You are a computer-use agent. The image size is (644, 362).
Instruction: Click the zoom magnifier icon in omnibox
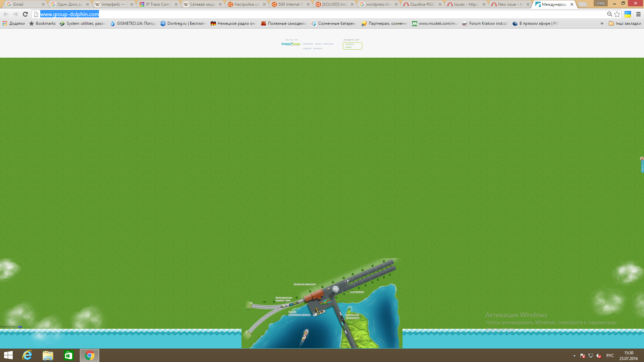tap(609, 14)
